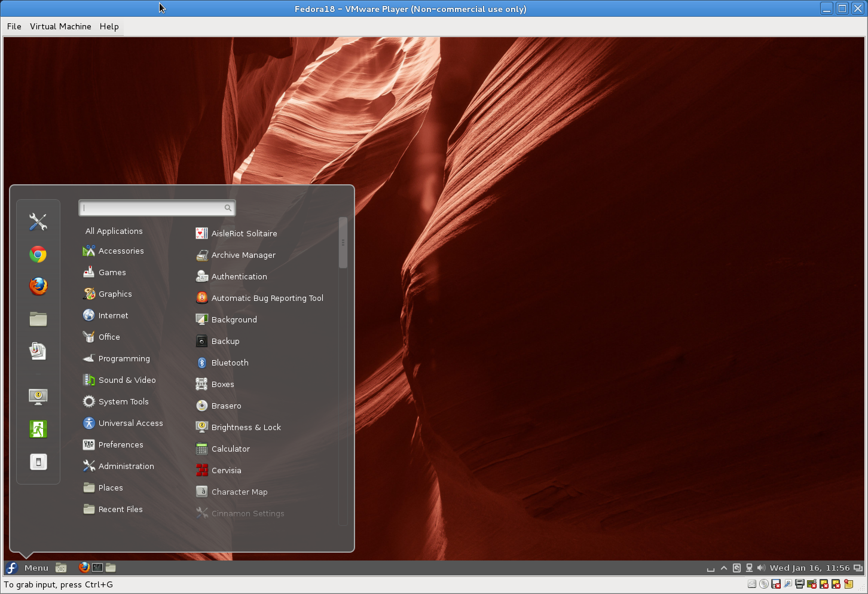Click in the application search field

pyautogui.click(x=157, y=208)
